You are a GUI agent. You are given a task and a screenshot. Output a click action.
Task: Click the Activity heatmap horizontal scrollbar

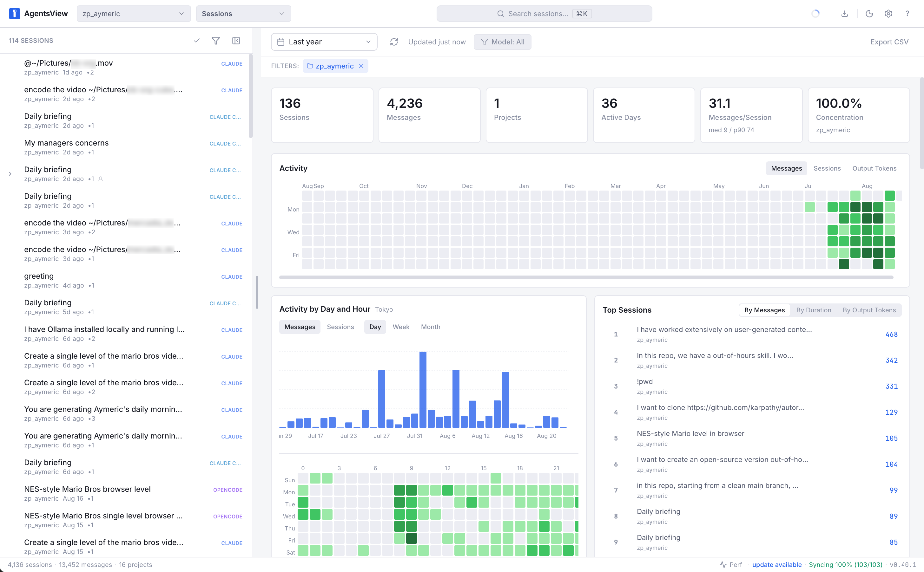click(586, 277)
